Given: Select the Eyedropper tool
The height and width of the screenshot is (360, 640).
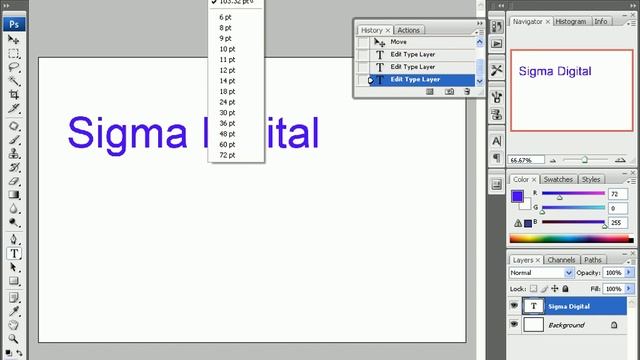Looking at the screenshot, I should [x=13, y=311].
